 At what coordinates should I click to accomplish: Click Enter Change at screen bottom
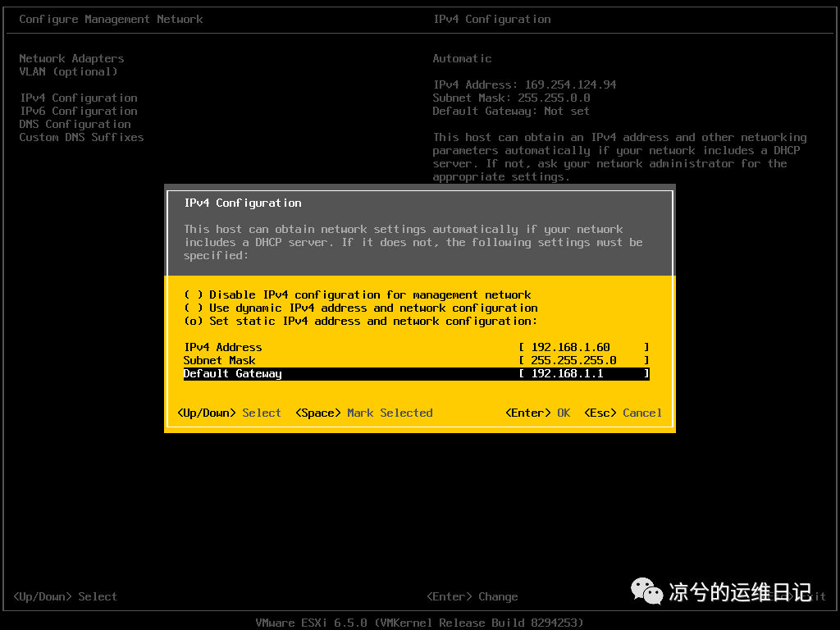coord(472,597)
